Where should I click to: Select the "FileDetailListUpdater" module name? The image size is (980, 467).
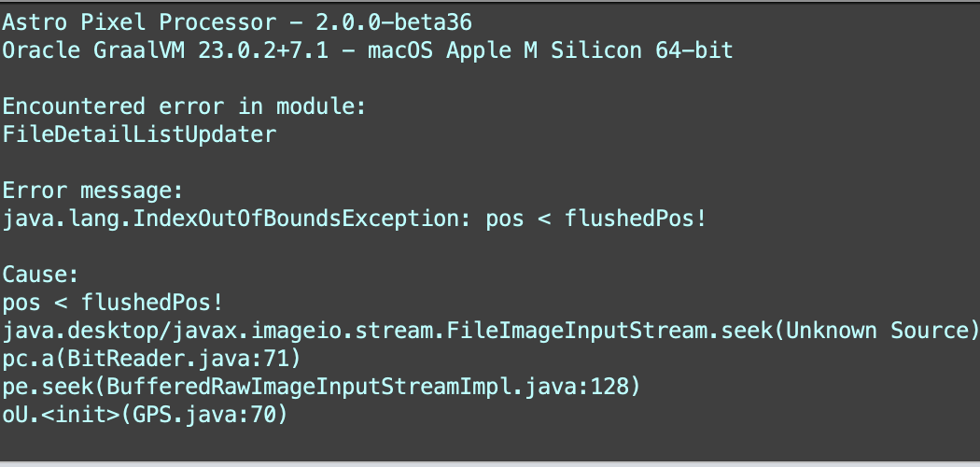coord(140,134)
